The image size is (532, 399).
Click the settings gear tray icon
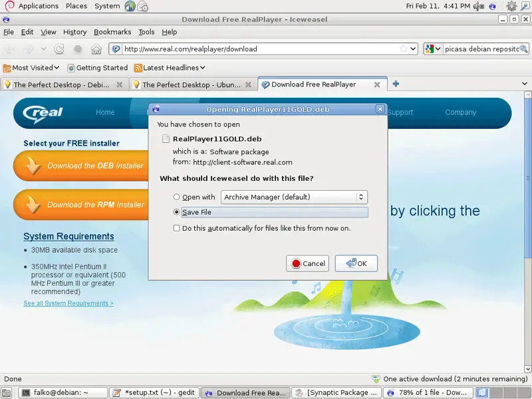point(511,6)
